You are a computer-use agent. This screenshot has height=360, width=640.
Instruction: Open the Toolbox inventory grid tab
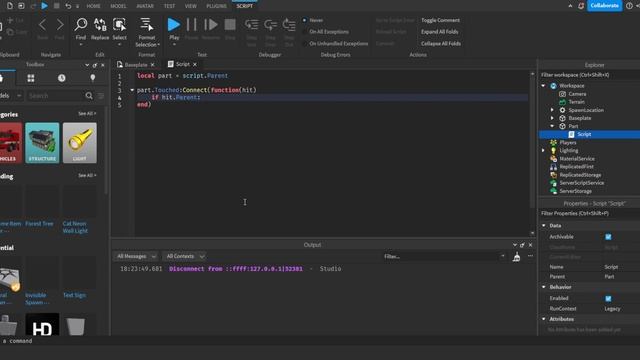point(31,78)
